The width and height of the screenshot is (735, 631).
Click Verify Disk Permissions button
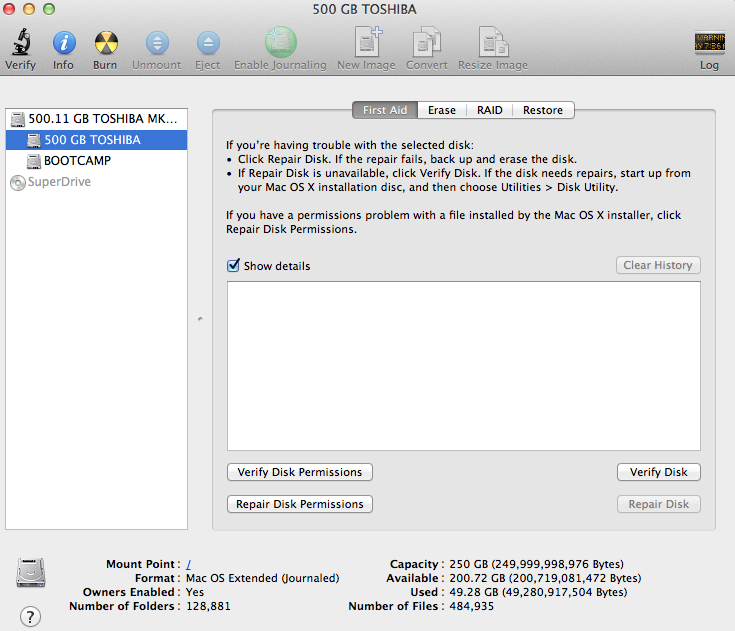click(300, 472)
